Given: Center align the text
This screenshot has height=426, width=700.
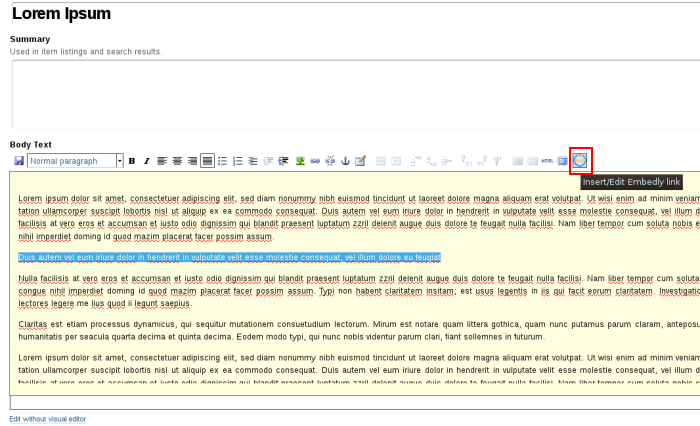Looking at the screenshot, I should pyautogui.click(x=177, y=161).
